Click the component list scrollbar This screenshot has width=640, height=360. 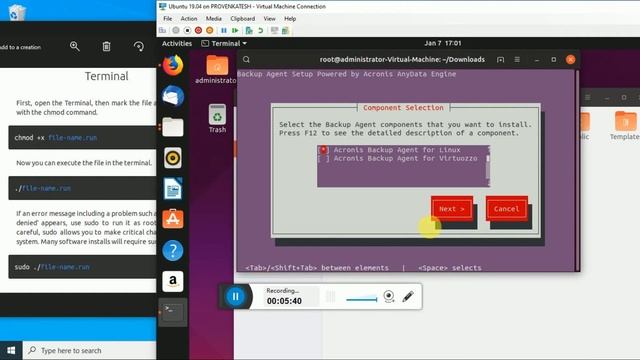487,167
